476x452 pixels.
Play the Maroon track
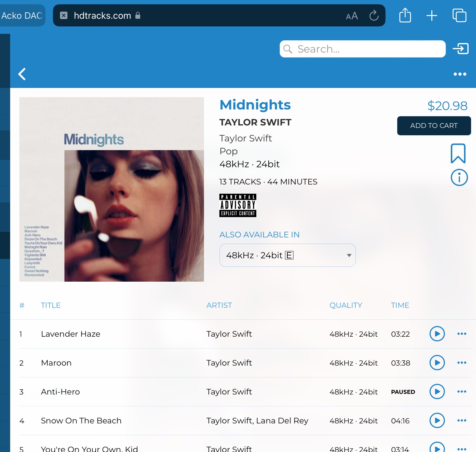(437, 363)
